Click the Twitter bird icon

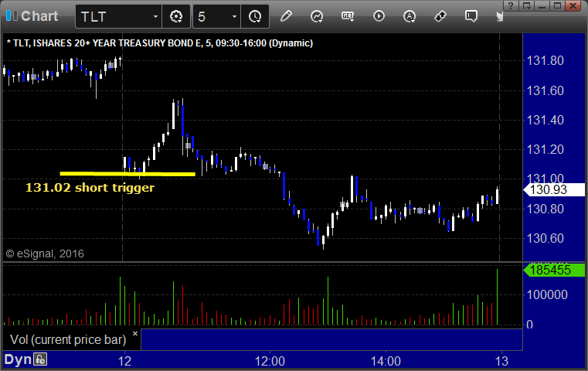[x=499, y=16]
